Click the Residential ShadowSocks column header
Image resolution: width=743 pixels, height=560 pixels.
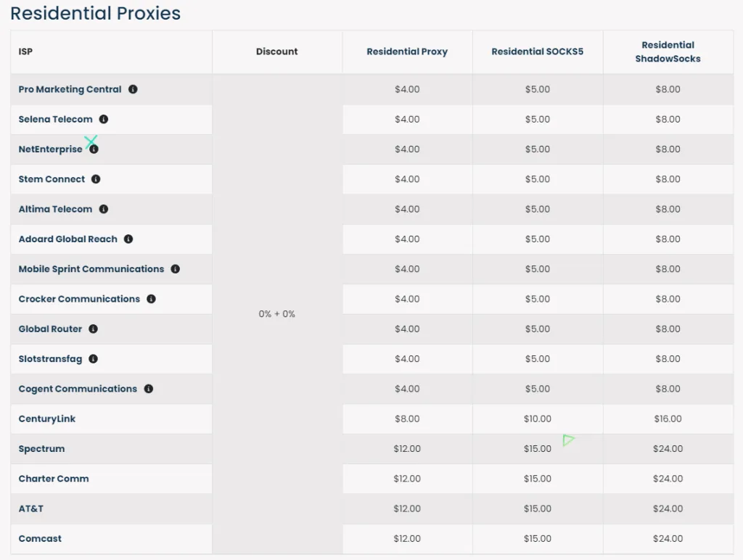[668, 52]
